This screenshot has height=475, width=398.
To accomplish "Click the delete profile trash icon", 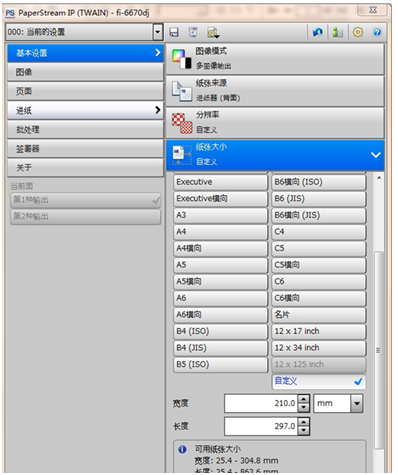I will 193,32.
